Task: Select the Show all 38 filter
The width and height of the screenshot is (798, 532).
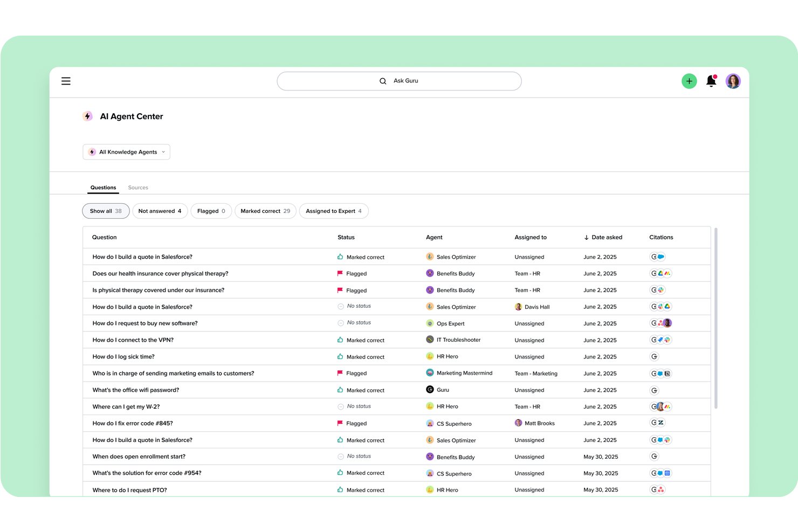Action: click(x=106, y=211)
